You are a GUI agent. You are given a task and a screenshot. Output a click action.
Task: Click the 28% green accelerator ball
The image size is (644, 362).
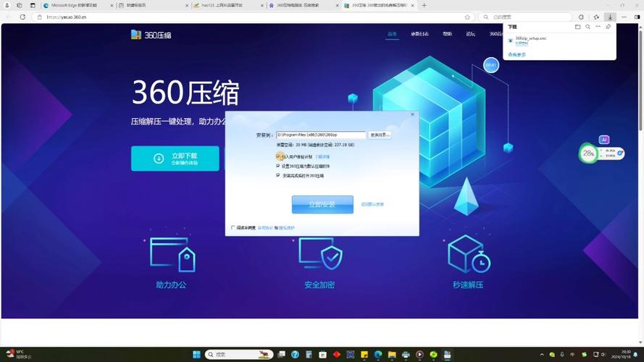pyautogui.click(x=588, y=153)
